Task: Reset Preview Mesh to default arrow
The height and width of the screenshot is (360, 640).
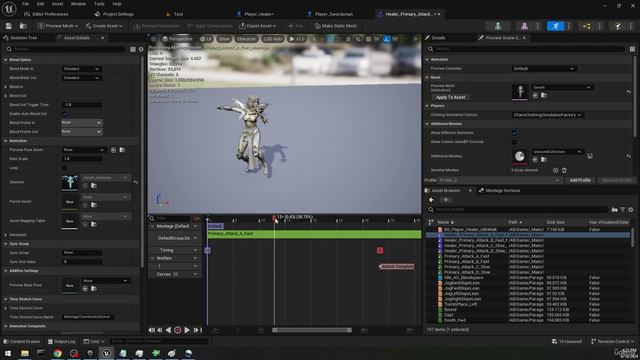Action: [x=629, y=92]
